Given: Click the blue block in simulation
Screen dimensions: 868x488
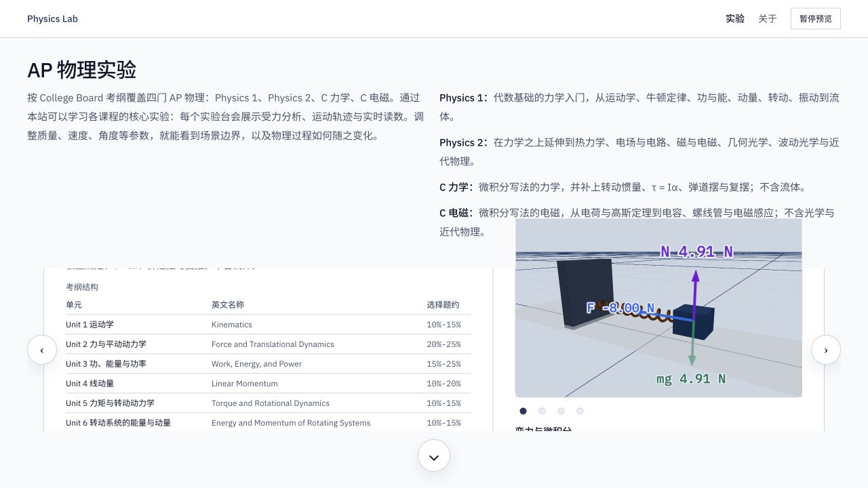Looking at the screenshot, I should click(694, 322).
